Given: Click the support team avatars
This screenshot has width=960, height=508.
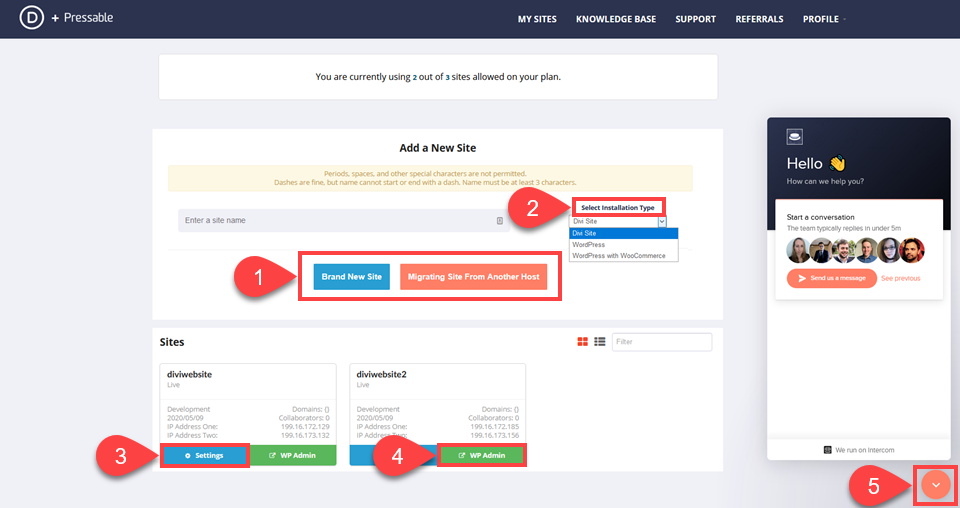Looking at the screenshot, I should (x=855, y=250).
